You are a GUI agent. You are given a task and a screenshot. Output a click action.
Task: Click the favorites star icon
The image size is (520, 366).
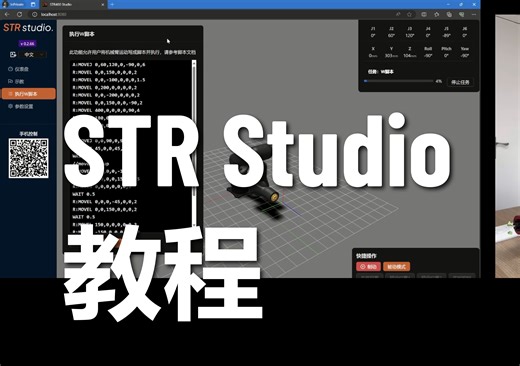point(410,14)
